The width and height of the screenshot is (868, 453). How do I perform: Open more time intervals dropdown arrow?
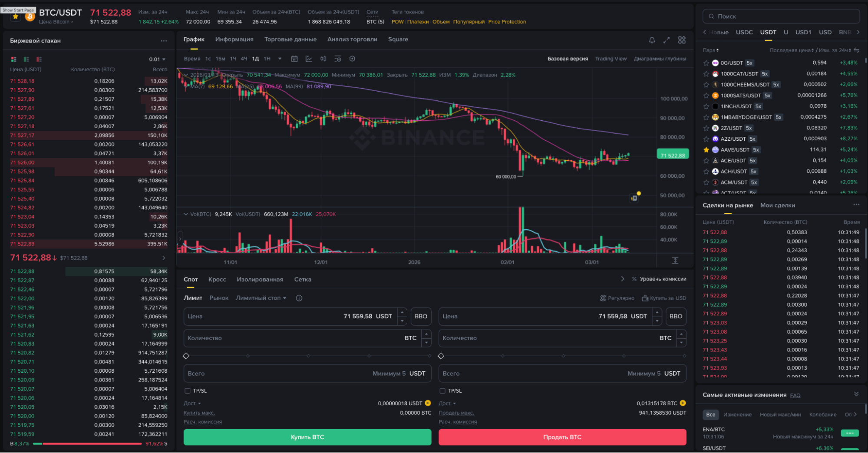[x=280, y=59]
